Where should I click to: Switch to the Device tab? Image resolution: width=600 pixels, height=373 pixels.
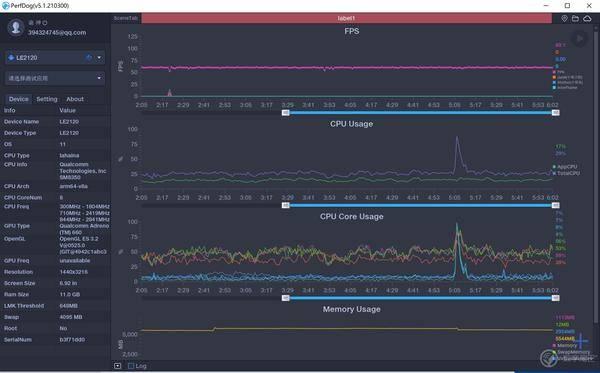[x=18, y=99]
